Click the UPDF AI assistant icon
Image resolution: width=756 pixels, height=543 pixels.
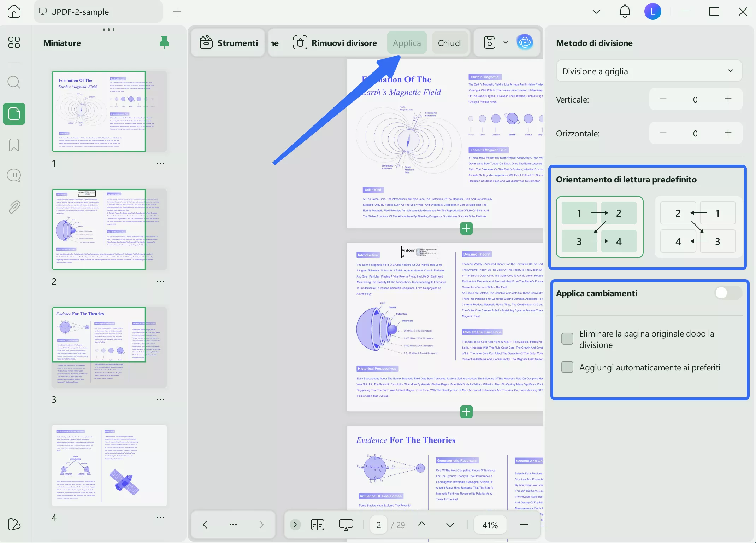tap(525, 43)
